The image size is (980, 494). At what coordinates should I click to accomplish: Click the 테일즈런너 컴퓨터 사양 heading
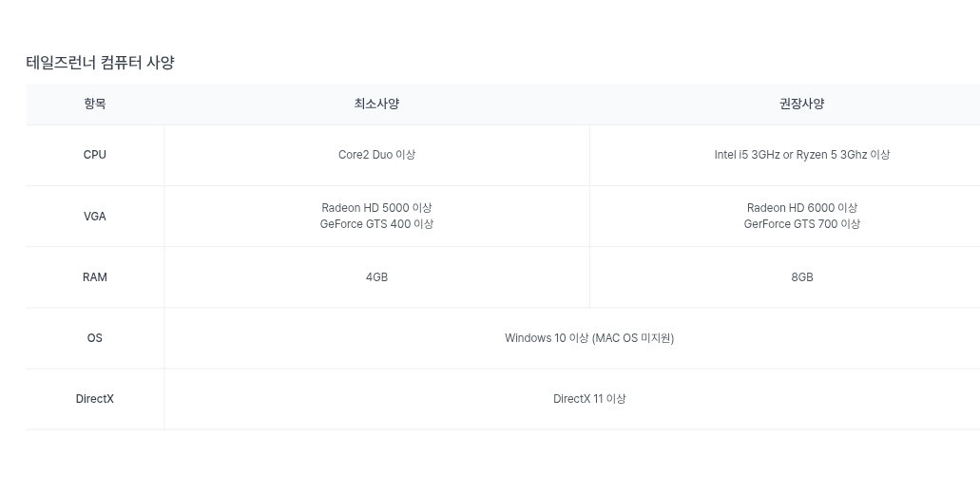(x=100, y=63)
